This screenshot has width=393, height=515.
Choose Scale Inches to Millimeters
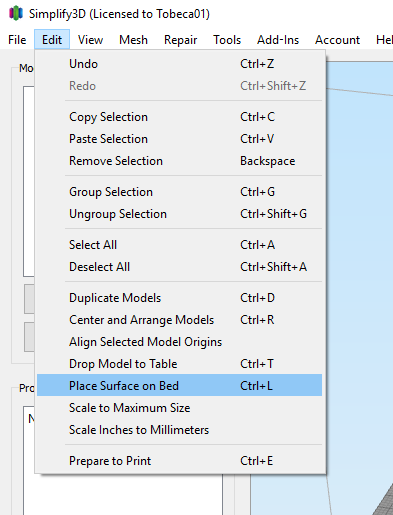point(179,430)
